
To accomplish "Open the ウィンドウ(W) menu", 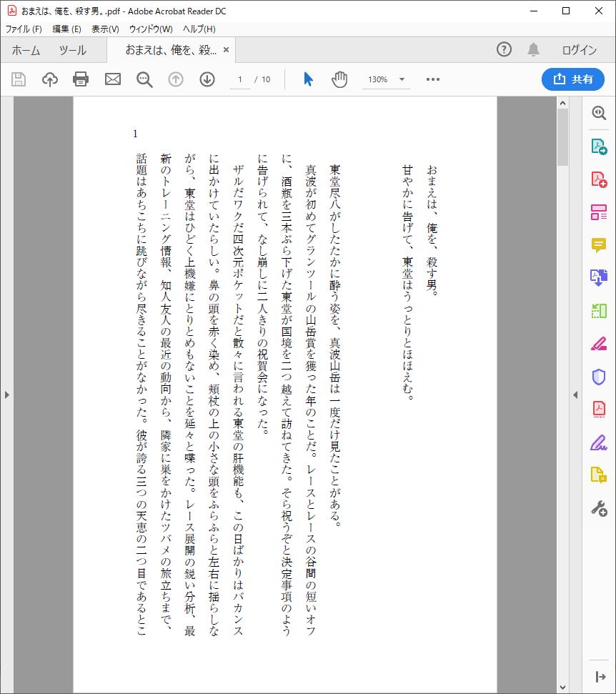I will (x=151, y=29).
